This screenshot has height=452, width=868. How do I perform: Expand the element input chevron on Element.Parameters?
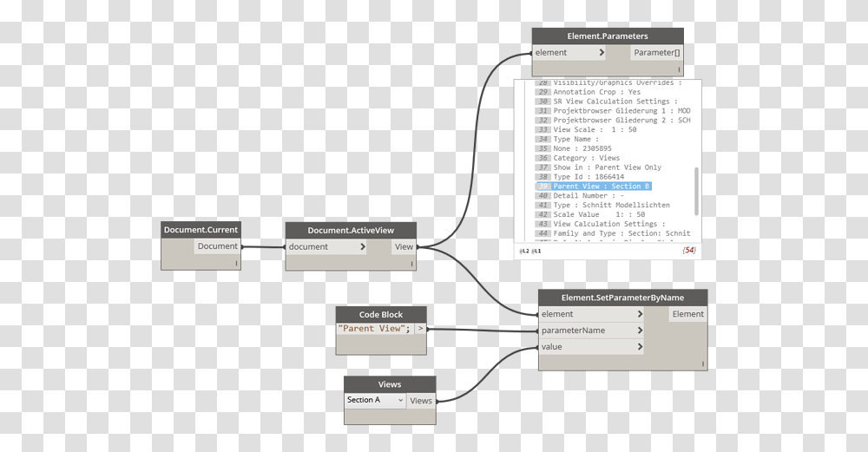point(602,53)
